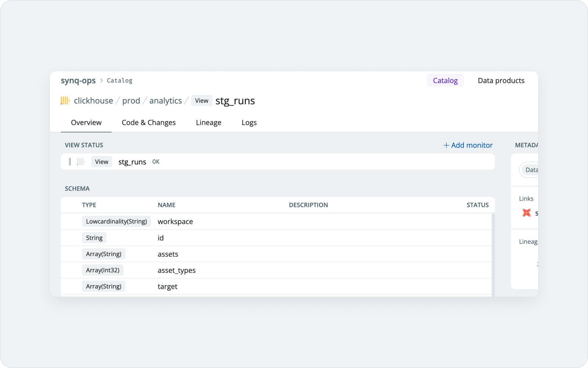Open the Code & Changes tab

point(149,123)
